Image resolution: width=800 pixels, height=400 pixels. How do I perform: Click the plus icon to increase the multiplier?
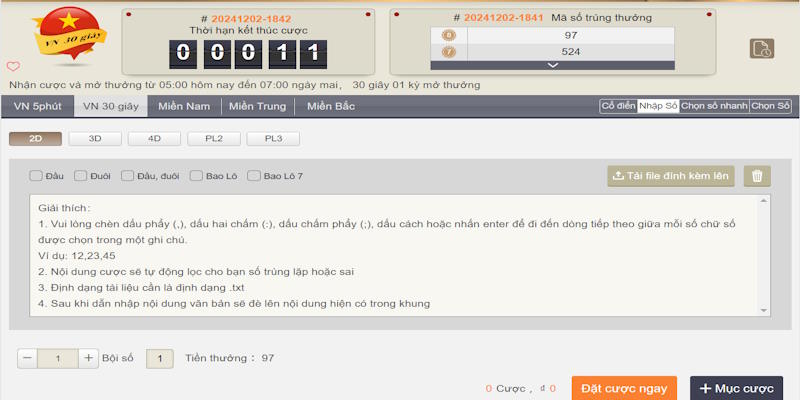coord(88,358)
